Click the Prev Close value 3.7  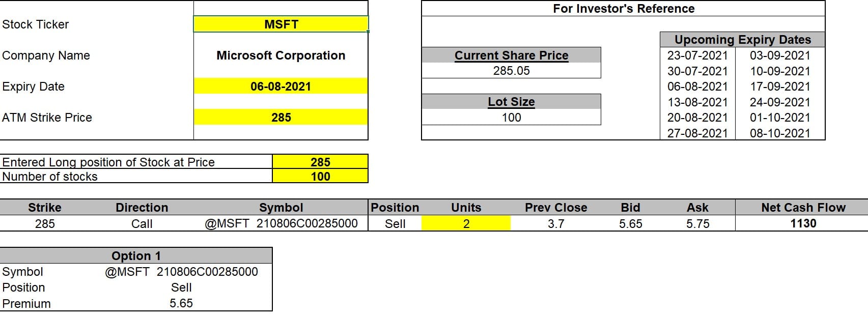click(x=556, y=223)
